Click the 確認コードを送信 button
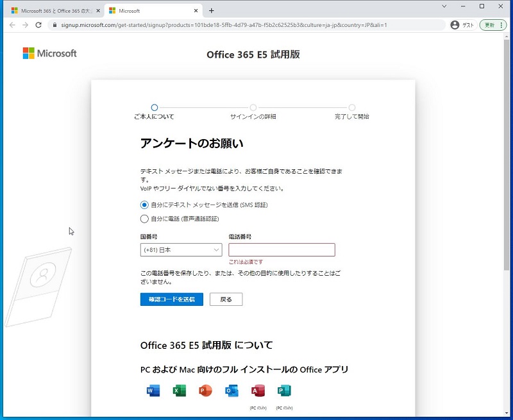 click(172, 299)
